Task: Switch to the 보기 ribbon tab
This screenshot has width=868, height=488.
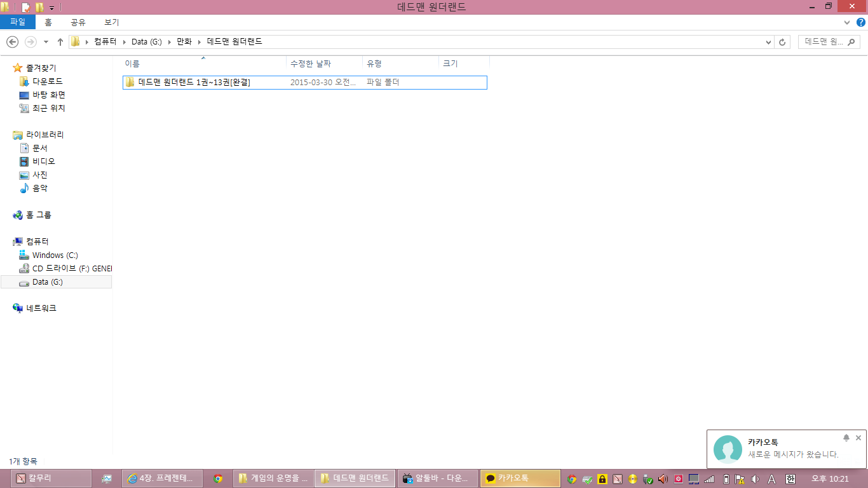Action: point(111,22)
